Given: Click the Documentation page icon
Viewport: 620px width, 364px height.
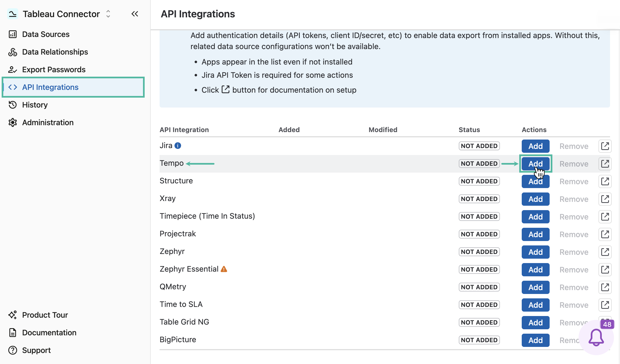Looking at the screenshot, I should 13,333.
